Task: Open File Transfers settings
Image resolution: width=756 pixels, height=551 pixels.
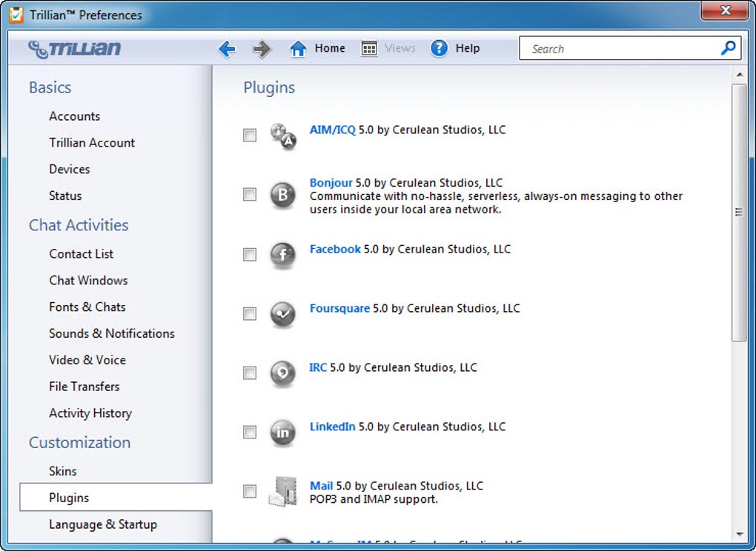Action: pyautogui.click(x=84, y=387)
